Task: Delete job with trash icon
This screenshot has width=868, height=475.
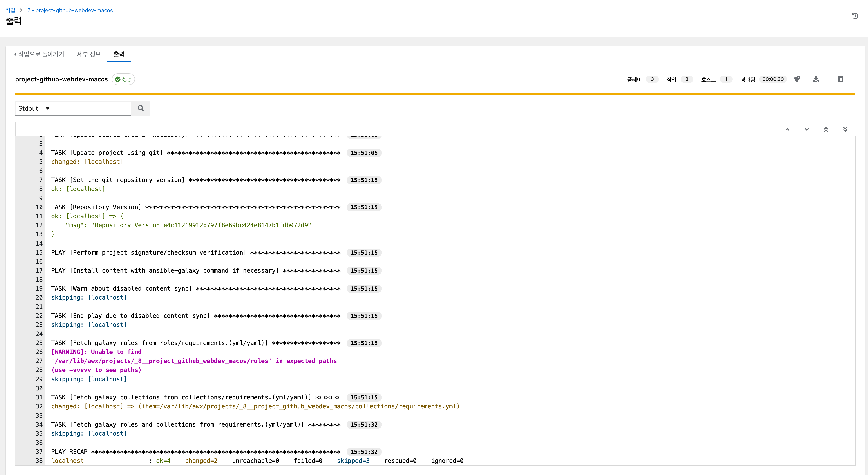Action: point(840,79)
